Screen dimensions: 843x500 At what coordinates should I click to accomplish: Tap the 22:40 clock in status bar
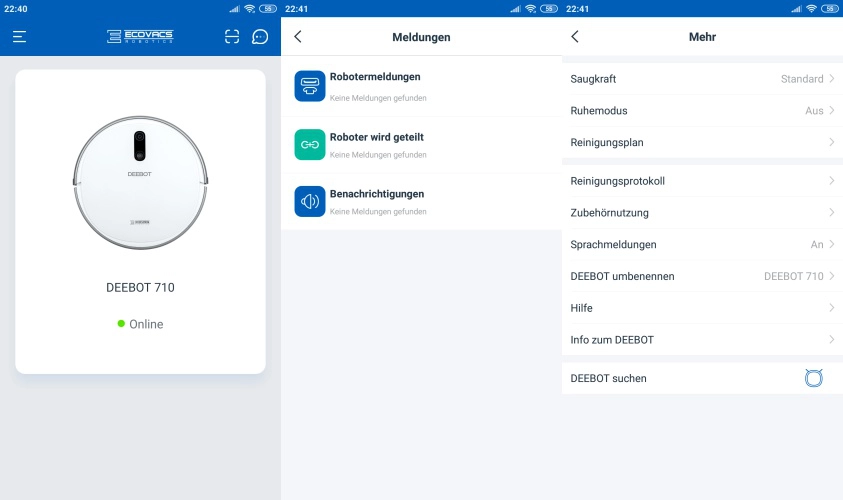pyautogui.click(x=16, y=9)
